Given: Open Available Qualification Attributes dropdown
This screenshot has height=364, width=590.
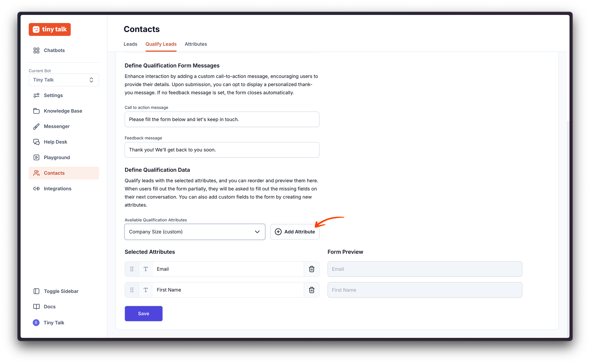Looking at the screenshot, I should (x=195, y=232).
